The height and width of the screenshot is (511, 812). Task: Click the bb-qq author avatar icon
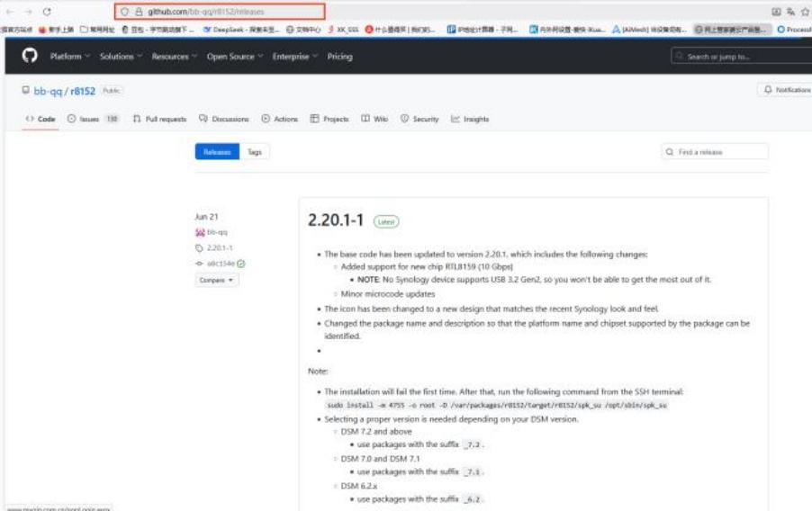(200, 232)
